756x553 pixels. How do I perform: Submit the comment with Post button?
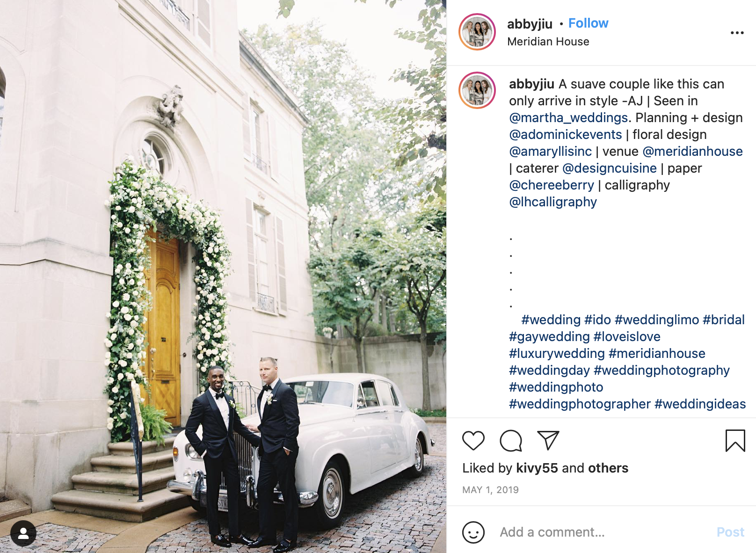730,532
